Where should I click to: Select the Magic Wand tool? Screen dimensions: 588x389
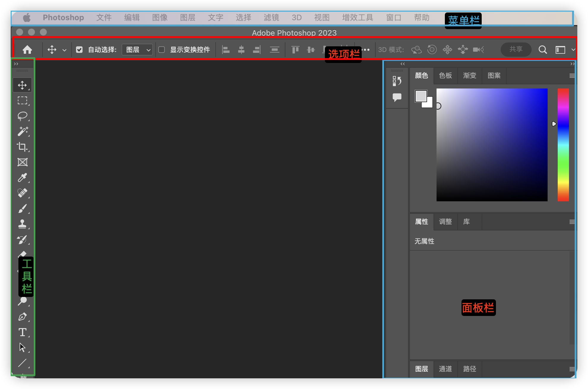tap(22, 131)
